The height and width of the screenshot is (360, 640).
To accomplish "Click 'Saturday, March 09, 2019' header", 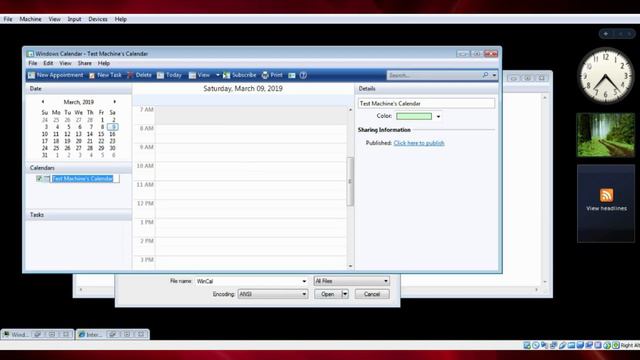I will [243, 89].
